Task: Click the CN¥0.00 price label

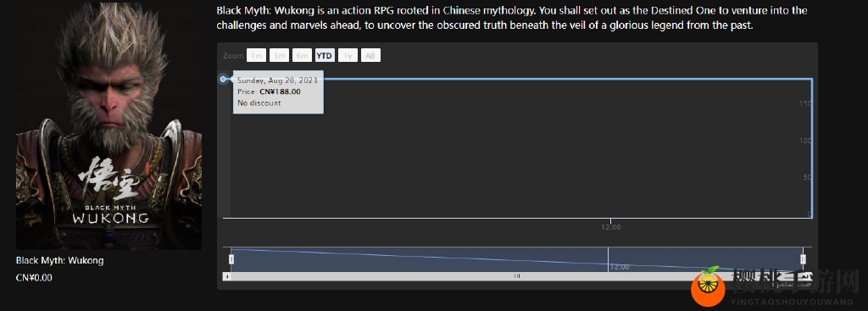Action: pyautogui.click(x=34, y=278)
